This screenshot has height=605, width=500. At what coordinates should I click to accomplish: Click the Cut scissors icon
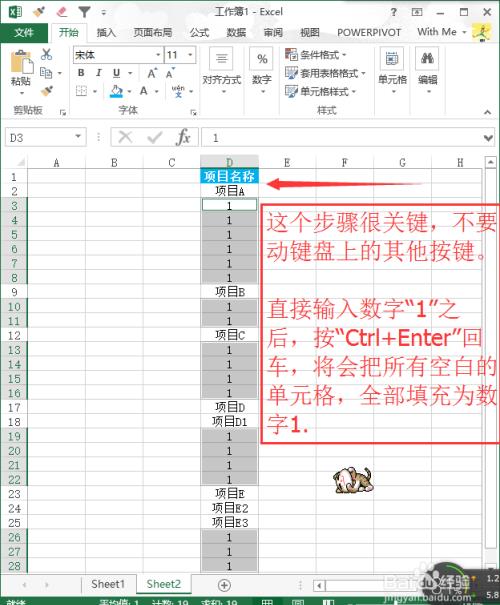pos(46,54)
